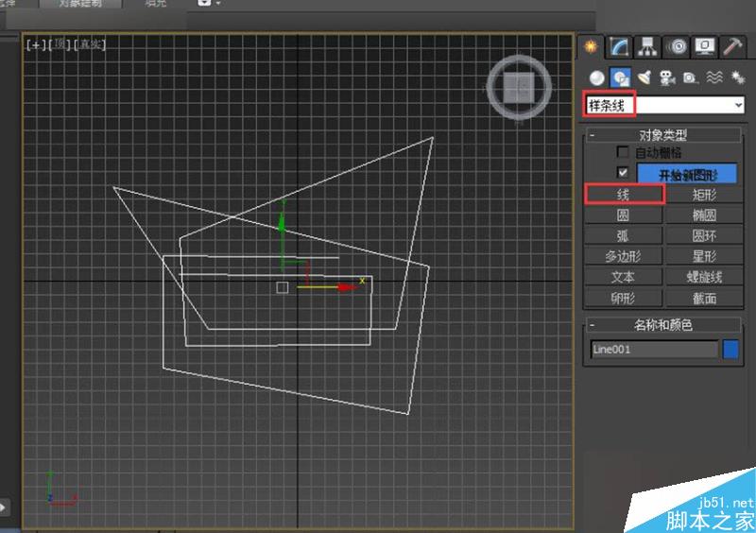This screenshot has width=756, height=533.
Task: Select the Space Warps wave icon
Action: [714, 77]
